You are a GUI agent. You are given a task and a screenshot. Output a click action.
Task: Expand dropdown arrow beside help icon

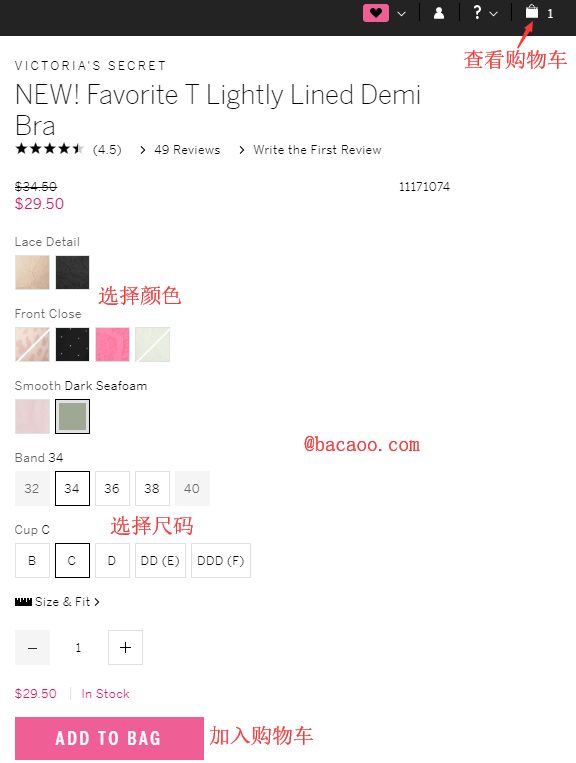493,14
